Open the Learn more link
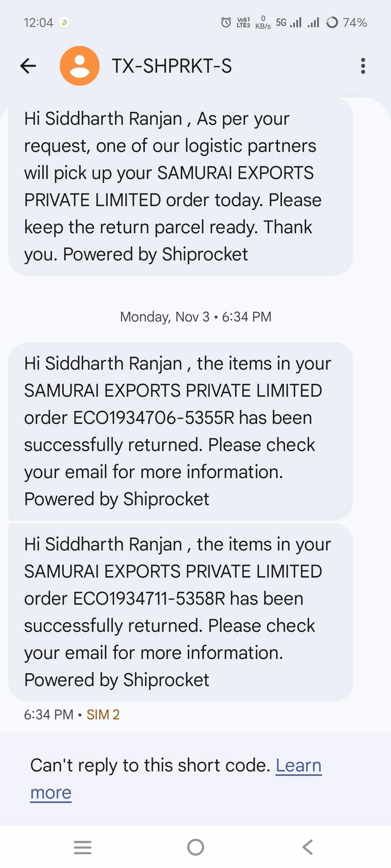Viewport: 391px width, 868px height. click(298, 766)
